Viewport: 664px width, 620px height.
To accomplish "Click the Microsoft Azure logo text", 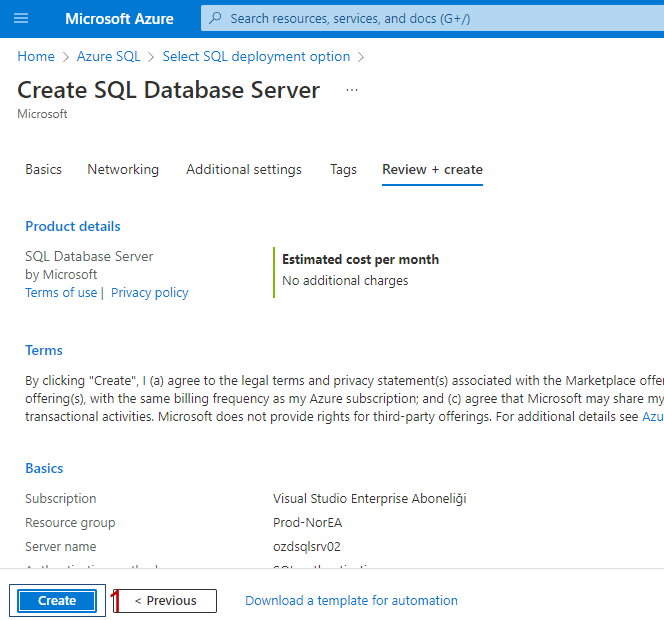I will point(119,19).
